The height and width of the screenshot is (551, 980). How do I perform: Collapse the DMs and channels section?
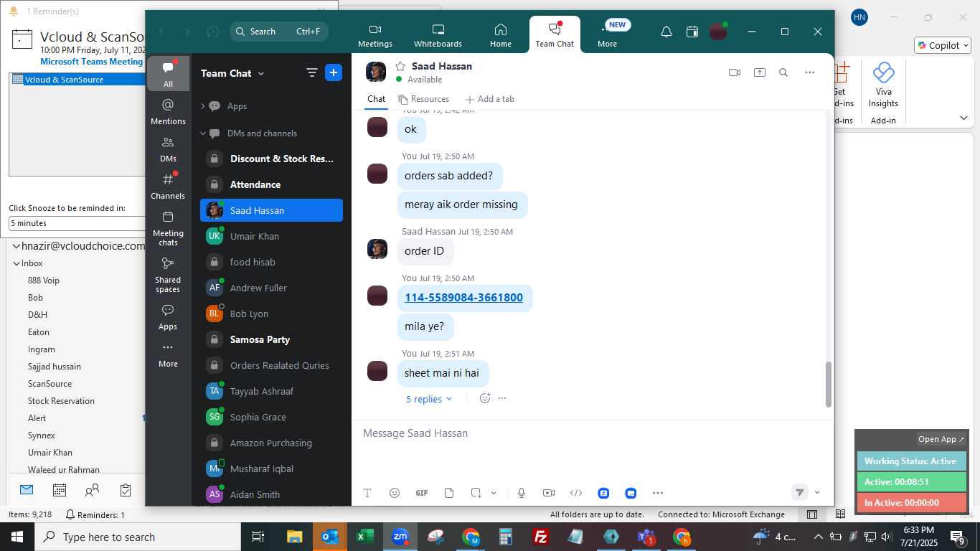[x=202, y=133]
